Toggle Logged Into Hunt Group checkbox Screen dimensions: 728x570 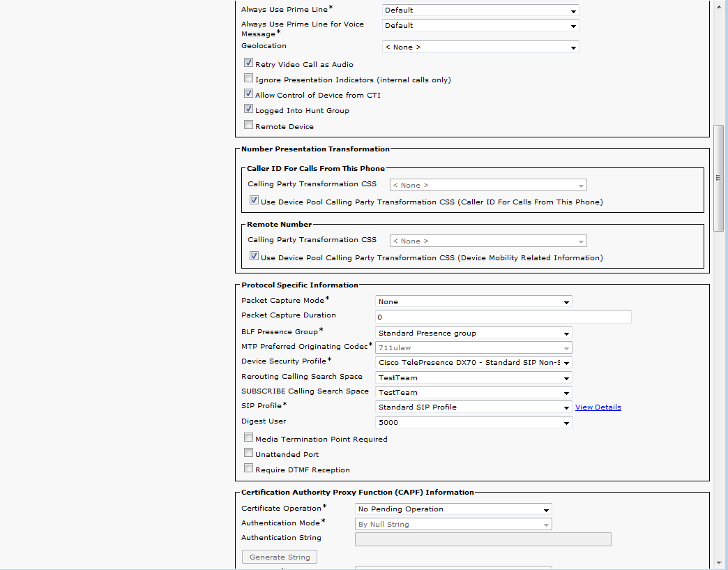(x=248, y=110)
